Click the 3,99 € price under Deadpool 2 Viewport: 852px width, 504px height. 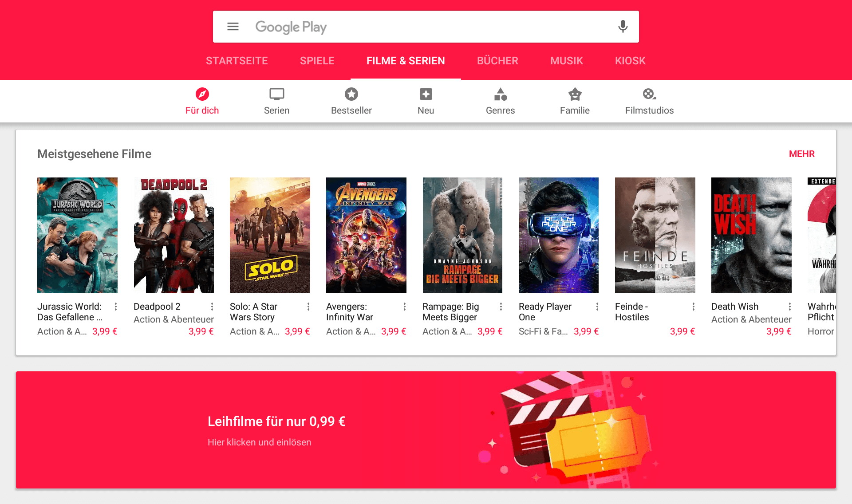pyautogui.click(x=201, y=331)
